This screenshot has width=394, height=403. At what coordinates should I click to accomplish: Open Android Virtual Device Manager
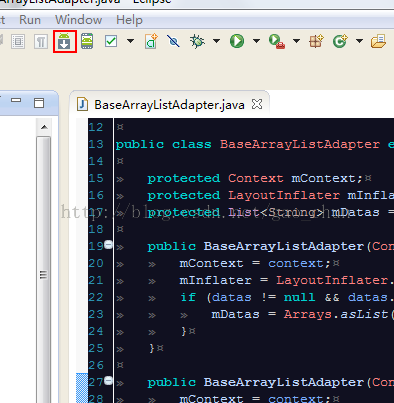point(87,41)
